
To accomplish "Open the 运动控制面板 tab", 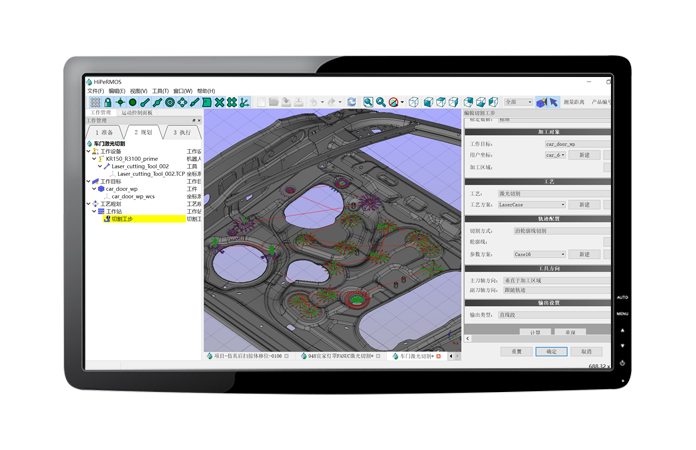I will tap(137, 113).
